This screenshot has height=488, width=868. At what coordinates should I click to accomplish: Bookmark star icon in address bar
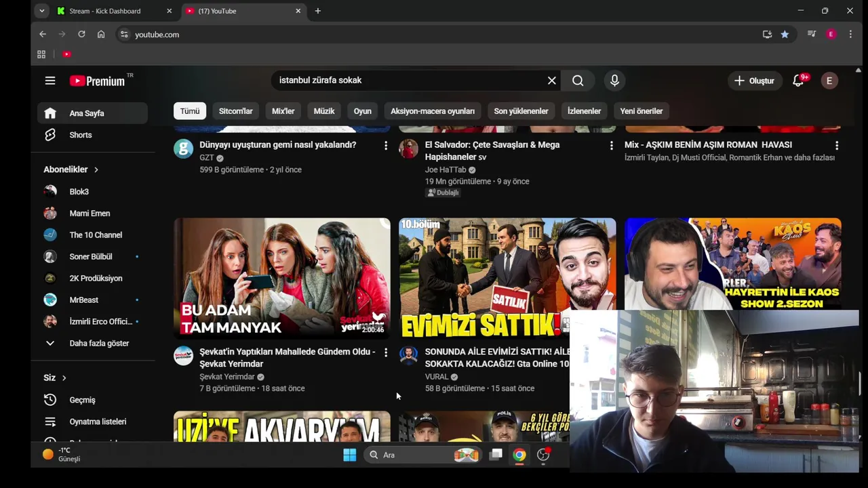point(785,34)
